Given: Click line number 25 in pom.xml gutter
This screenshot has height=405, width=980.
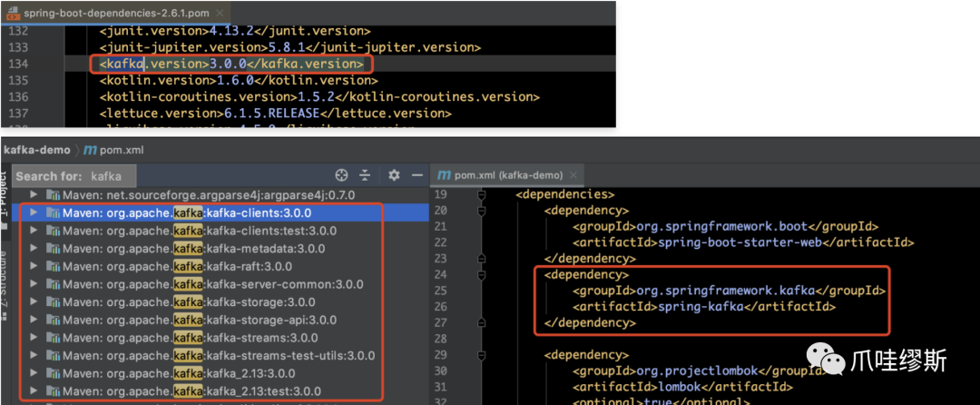Looking at the screenshot, I should pos(440,291).
